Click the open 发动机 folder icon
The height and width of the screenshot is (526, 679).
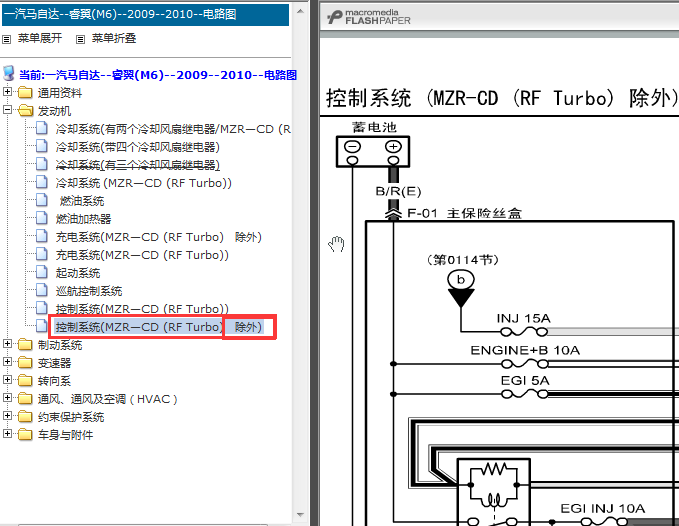26,111
